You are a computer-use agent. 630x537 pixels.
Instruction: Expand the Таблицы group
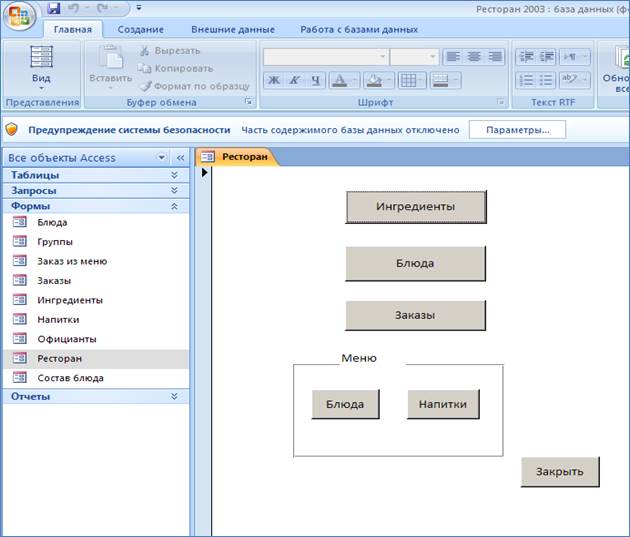tap(173, 175)
